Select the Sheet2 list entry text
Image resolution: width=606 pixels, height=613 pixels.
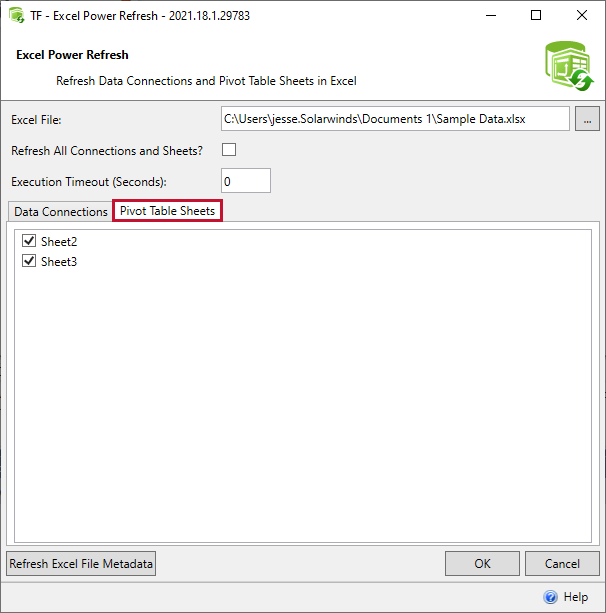point(59,242)
